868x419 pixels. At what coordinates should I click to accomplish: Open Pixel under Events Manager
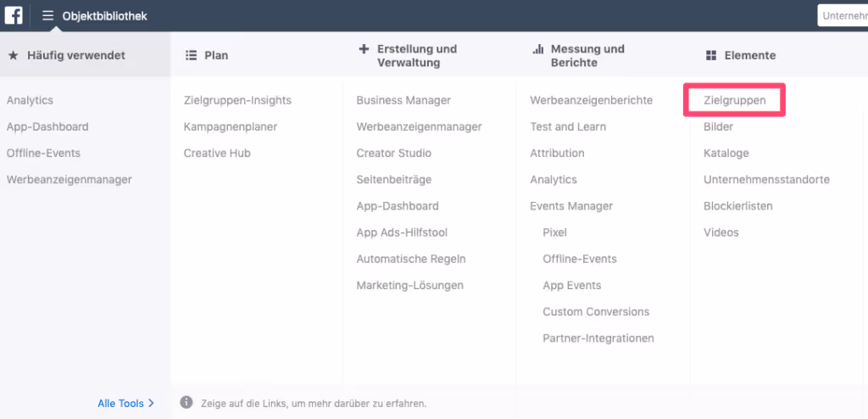[554, 232]
